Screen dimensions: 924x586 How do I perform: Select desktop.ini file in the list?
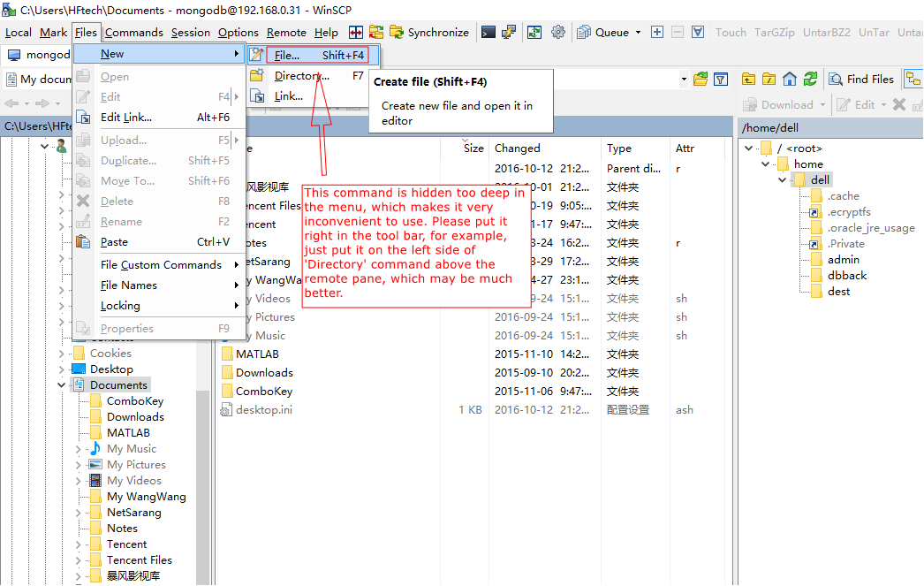[263, 410]
